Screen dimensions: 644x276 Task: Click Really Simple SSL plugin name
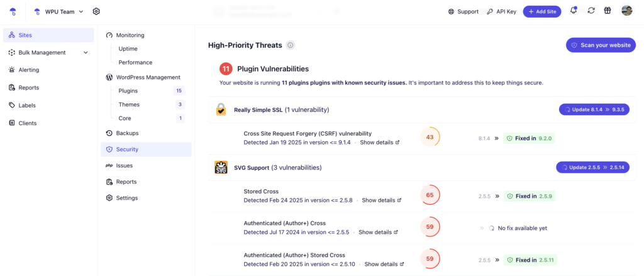click(258, 110)
